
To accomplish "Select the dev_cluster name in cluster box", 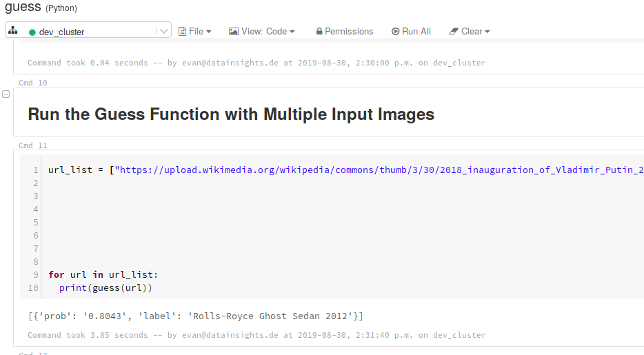I will click(x=62, y=32).
